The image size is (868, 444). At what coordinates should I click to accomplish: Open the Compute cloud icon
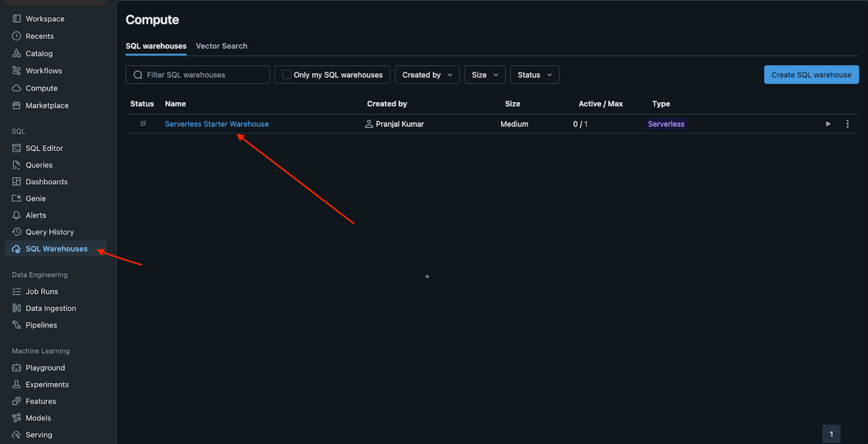(16, 88)
